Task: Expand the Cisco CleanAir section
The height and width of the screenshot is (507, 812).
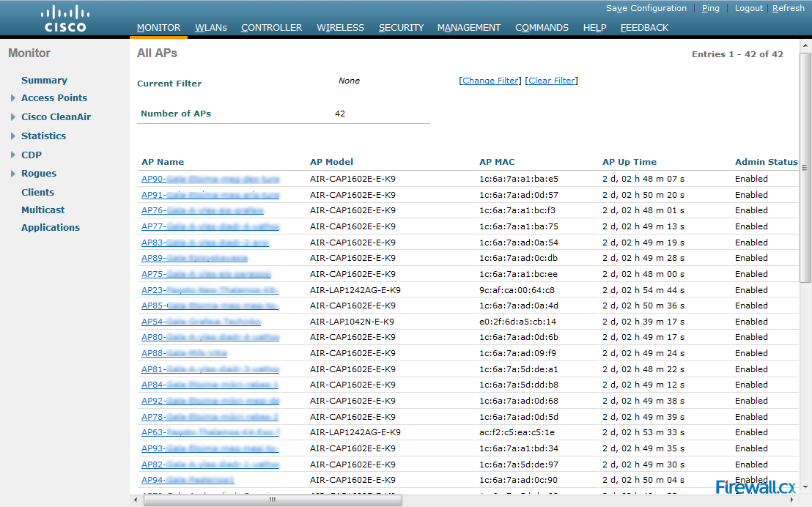Action: pos(13,117)
